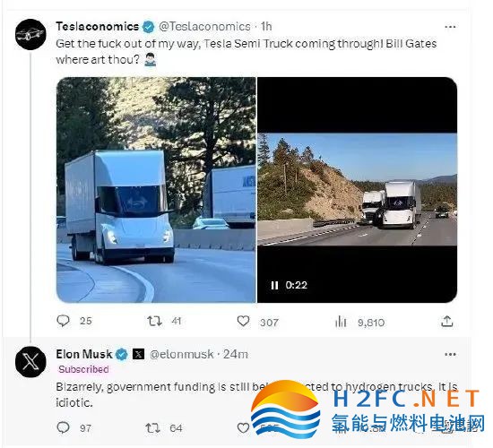Image resolution: width=493 pixels, height=448 pixels.
Task: Retweet the Teslaconomics Tesla Semi post
Action: (x=154, y=321)
